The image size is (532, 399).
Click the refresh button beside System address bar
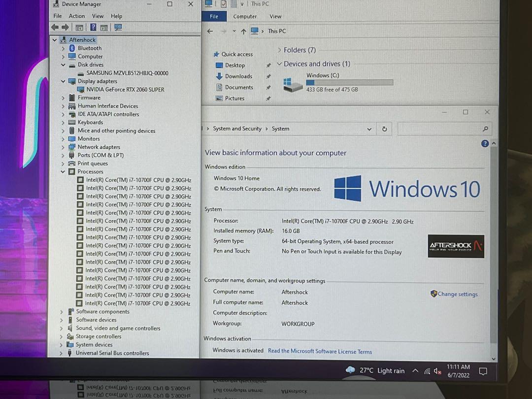tap(384, 129)
